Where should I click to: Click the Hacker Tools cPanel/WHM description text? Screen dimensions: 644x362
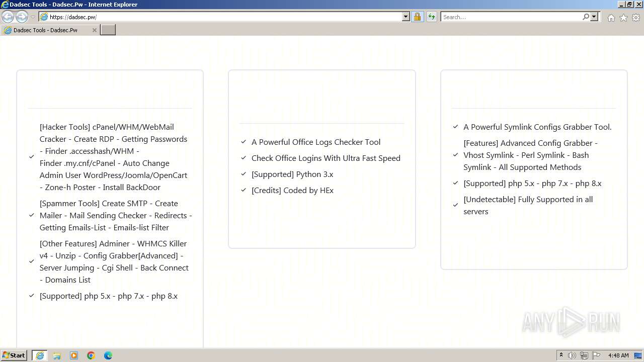point(114,157)
